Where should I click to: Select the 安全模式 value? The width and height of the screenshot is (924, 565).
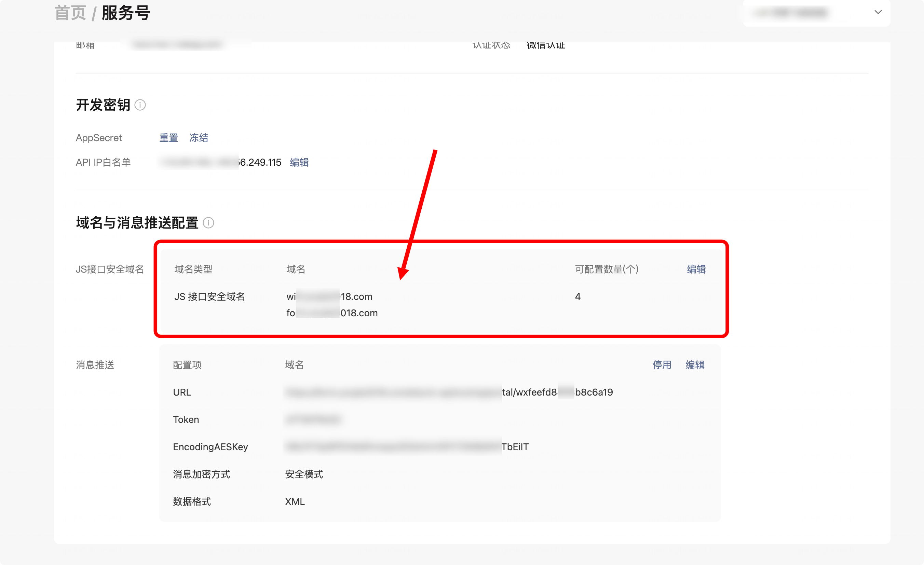[304, 474]
